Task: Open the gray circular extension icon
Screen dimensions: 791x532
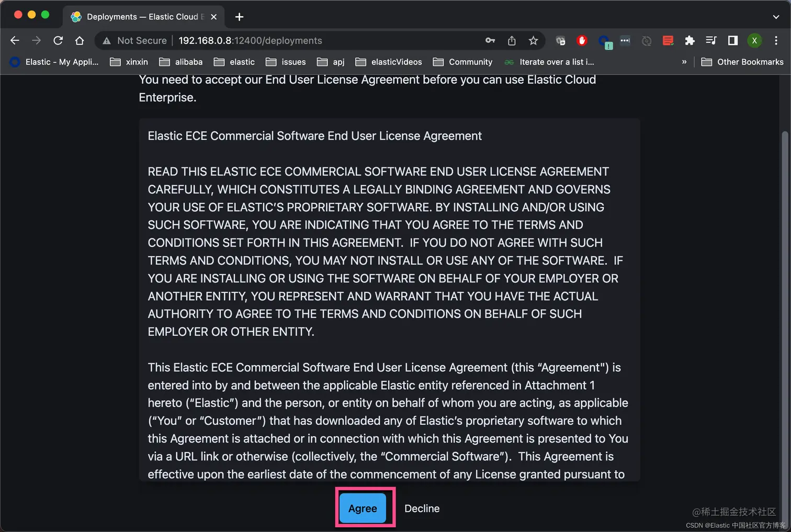Action: pyautogui.click(x=647, y=40)
